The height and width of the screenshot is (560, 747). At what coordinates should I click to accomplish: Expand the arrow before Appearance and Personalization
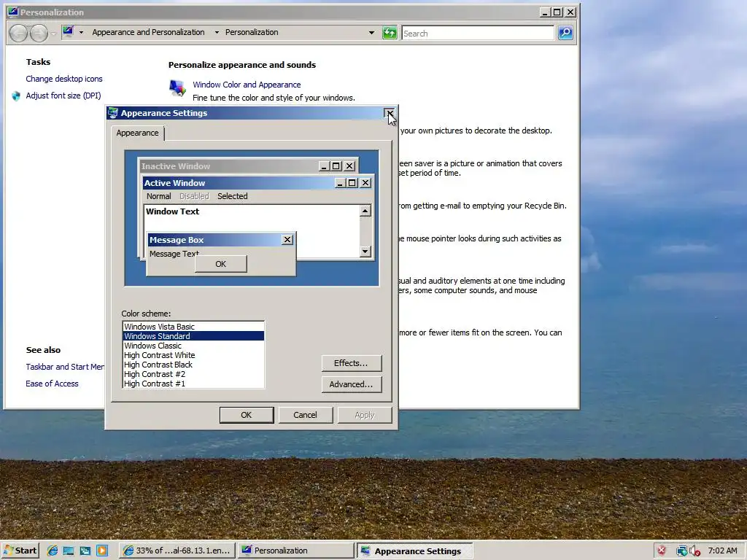tap(81, 32)
